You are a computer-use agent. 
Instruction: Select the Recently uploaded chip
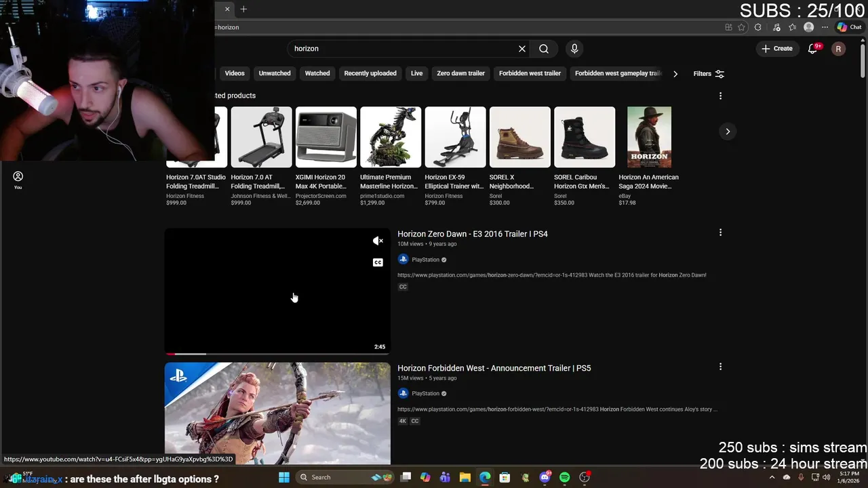tap(370, 73)
